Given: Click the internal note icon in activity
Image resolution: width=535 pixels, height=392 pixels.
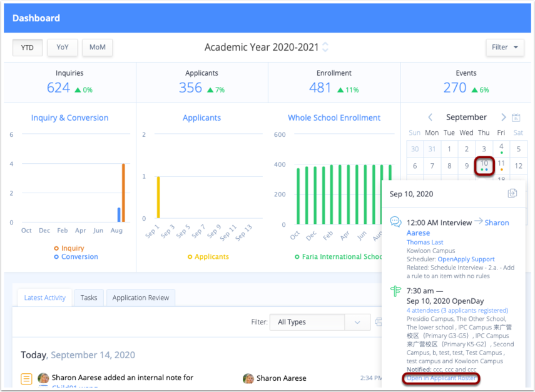Looking at the screenshot, I should [26, 379].
